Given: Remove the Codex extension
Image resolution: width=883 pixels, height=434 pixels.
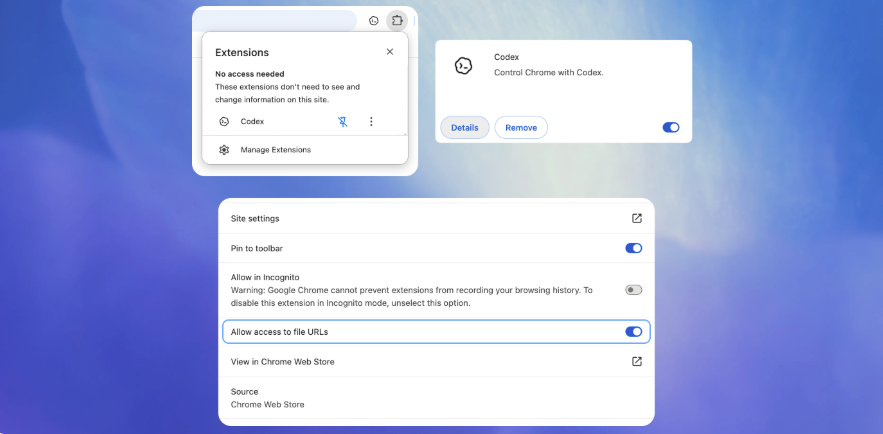Looking at the screenshot, I should [x=521, y=128].
